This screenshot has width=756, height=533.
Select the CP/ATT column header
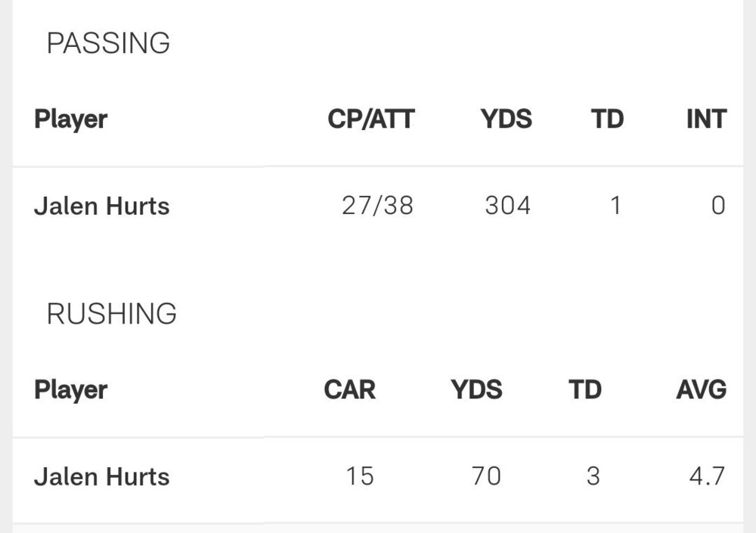point(370,119)
